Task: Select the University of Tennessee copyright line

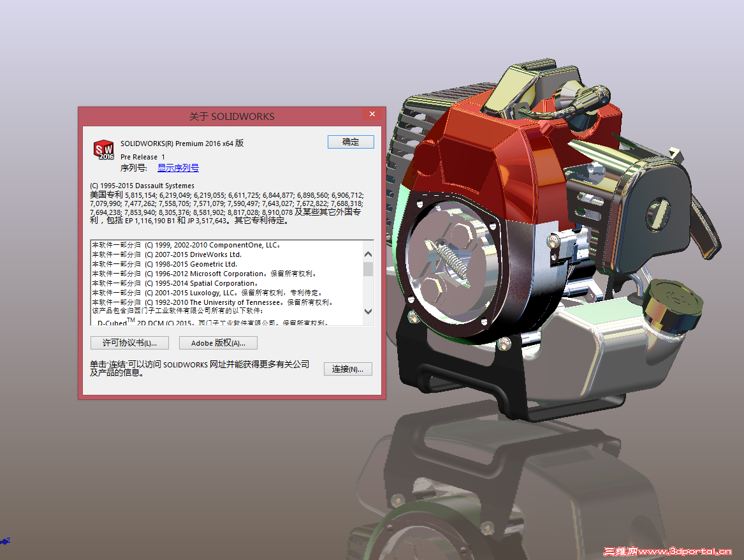Action: (x=212, y=302)
